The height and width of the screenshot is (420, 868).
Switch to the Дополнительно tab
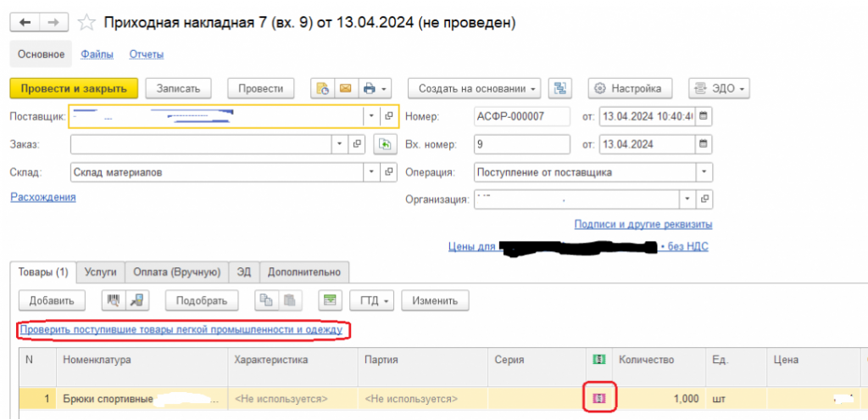[304, 272]
